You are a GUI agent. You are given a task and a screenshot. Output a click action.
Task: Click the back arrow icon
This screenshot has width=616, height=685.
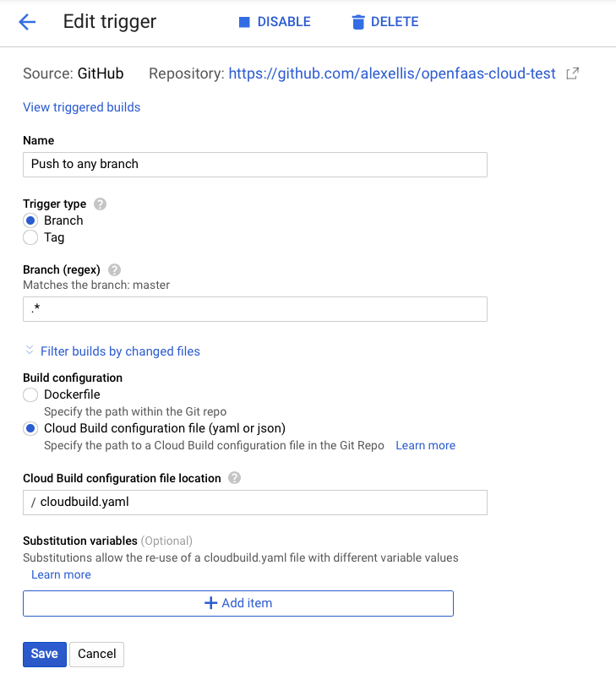27,22
